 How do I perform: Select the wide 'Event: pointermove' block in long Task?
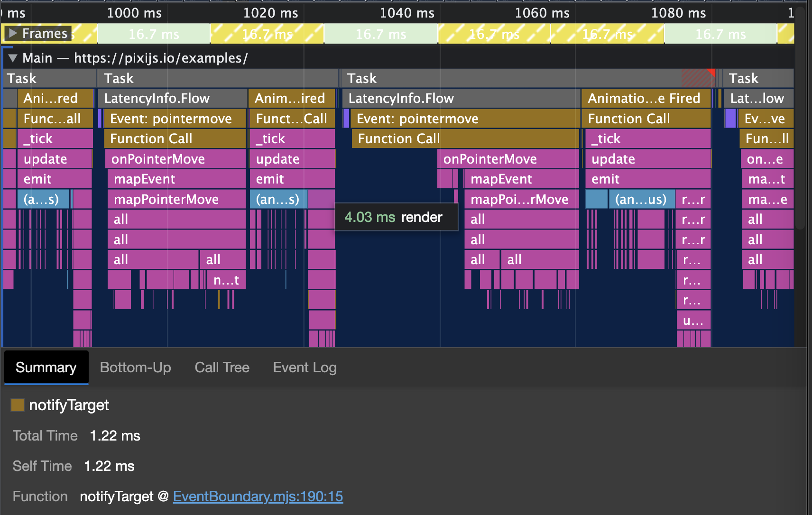coord(465,119)
